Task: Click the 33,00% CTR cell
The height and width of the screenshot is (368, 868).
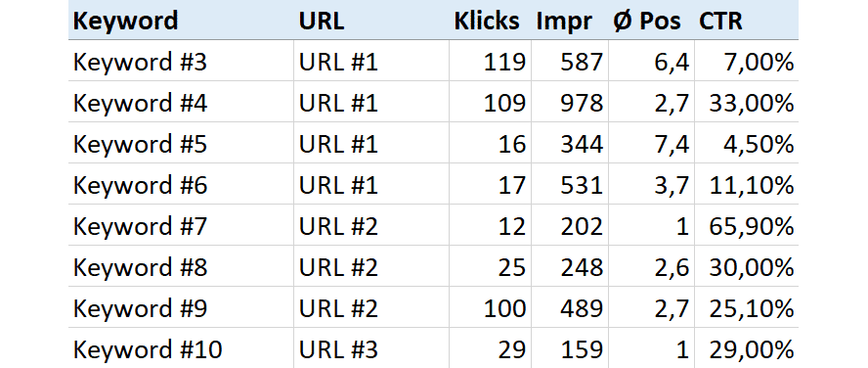Action: 746,102
